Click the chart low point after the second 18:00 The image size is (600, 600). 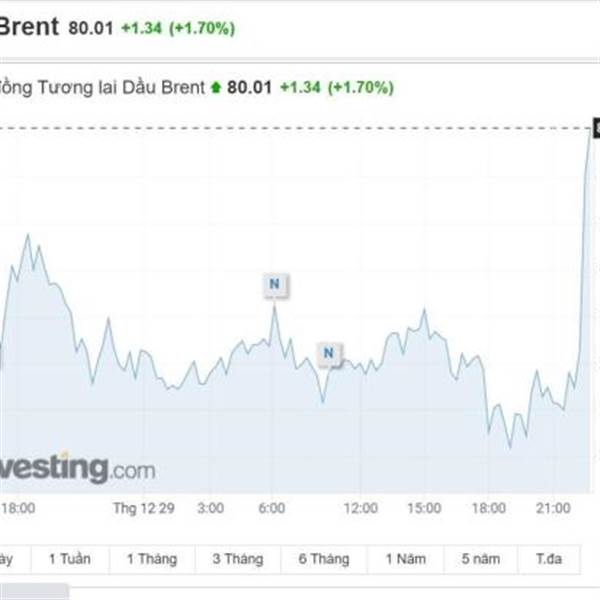tap(510, 447)
